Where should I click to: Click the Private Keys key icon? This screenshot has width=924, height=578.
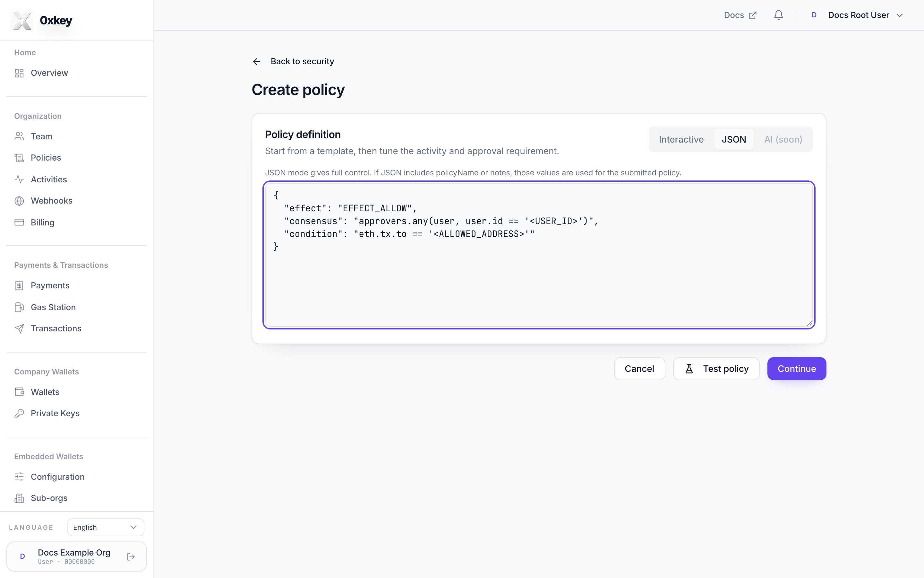point(19,413)
